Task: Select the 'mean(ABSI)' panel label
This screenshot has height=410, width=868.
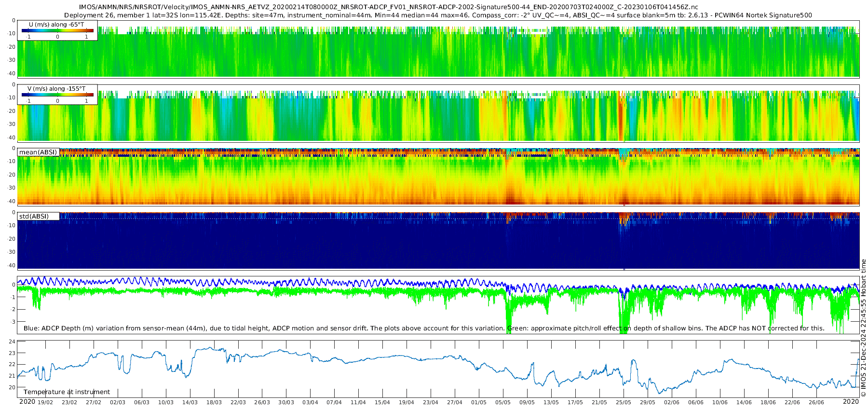Action: click(38, 152)
